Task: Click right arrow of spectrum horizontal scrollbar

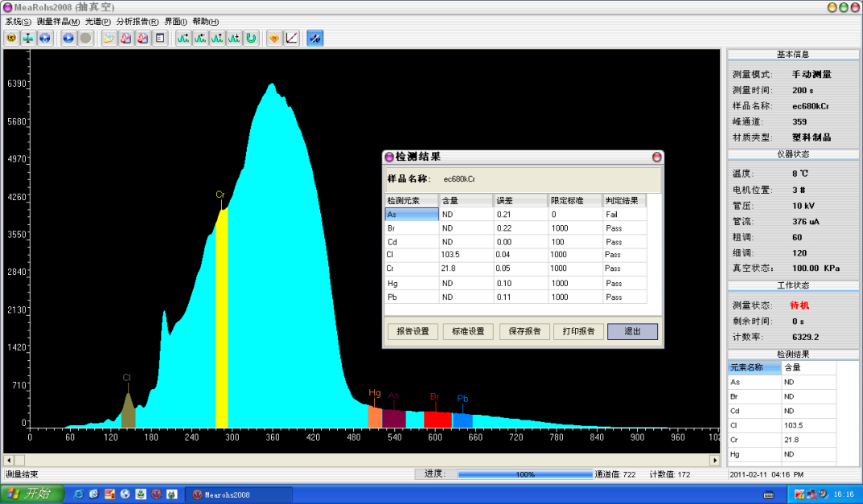Action: pos(714,461)
